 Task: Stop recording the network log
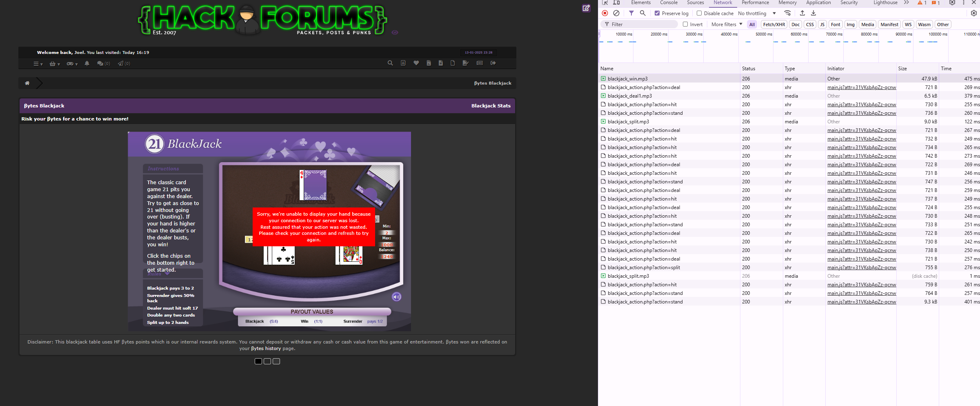tap(605, 13)
